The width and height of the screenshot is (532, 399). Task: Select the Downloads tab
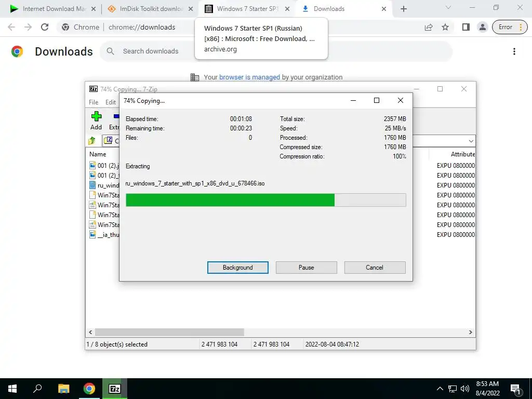click(343, 9)
